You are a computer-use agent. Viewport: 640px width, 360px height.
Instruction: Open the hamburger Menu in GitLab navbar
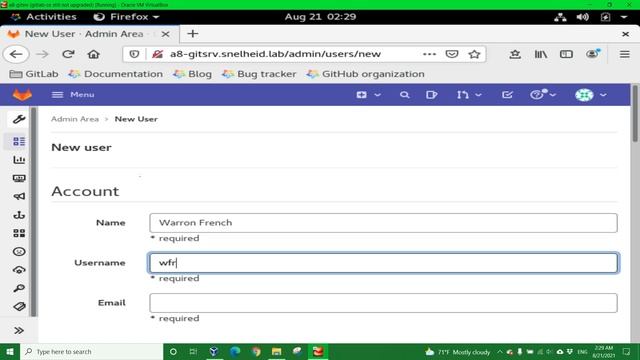click(x=73, y=95)
